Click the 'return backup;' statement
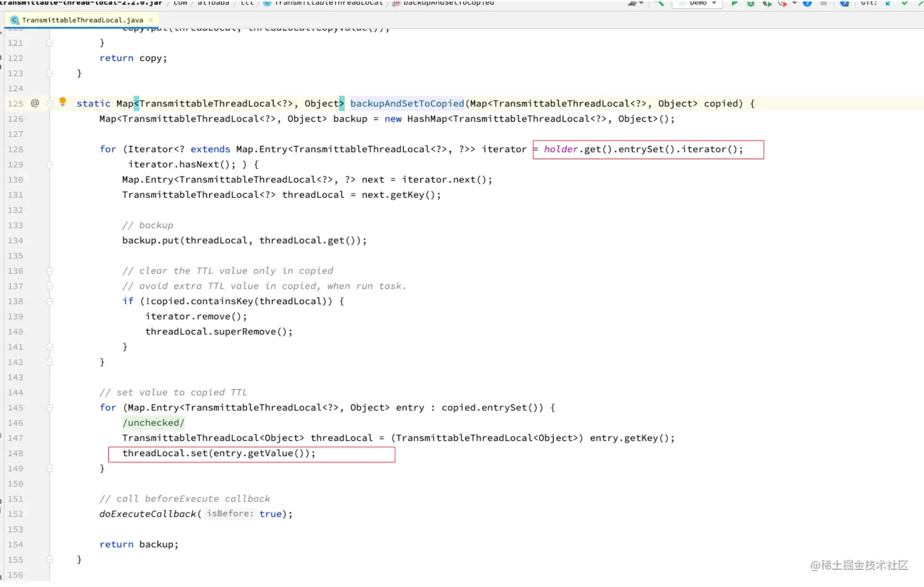The height and width of the screenshot is (587, 924). (139, 544)
